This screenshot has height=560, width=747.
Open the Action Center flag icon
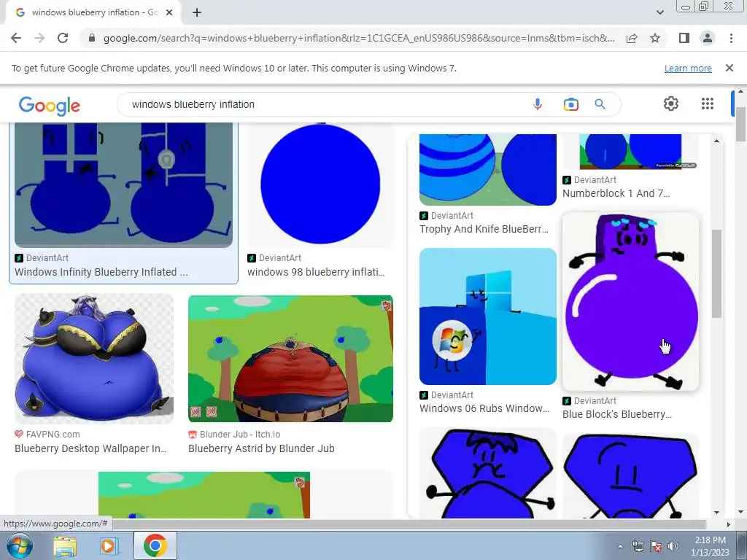pos(656,546)
